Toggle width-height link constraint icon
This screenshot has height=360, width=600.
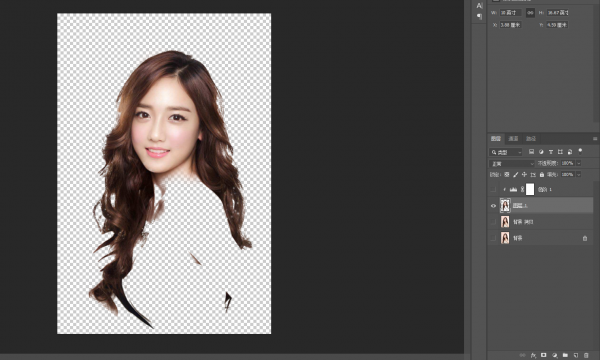530,13
